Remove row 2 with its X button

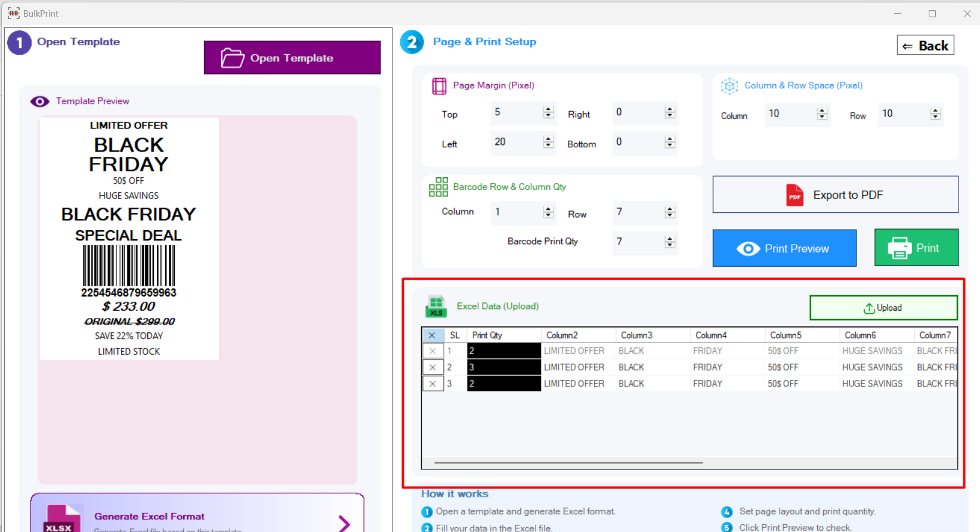click(x=432, y=367)
